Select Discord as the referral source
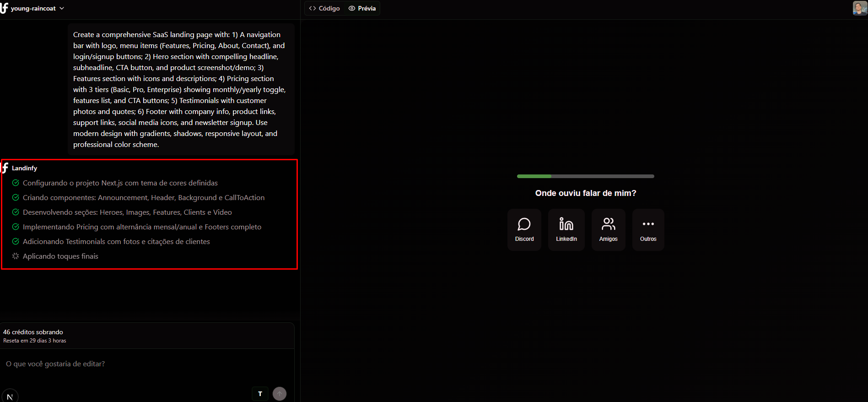 point(524,230)
